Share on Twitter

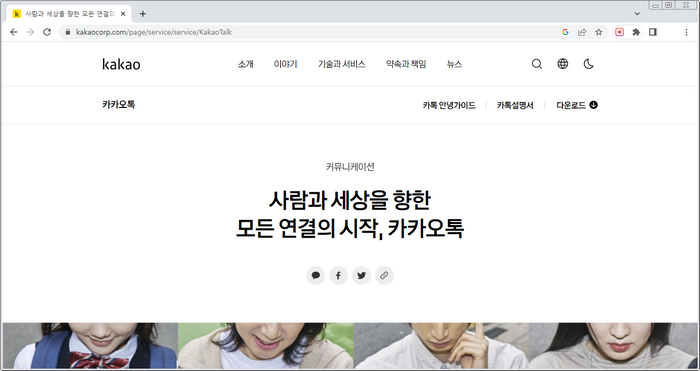coord(361,275)
